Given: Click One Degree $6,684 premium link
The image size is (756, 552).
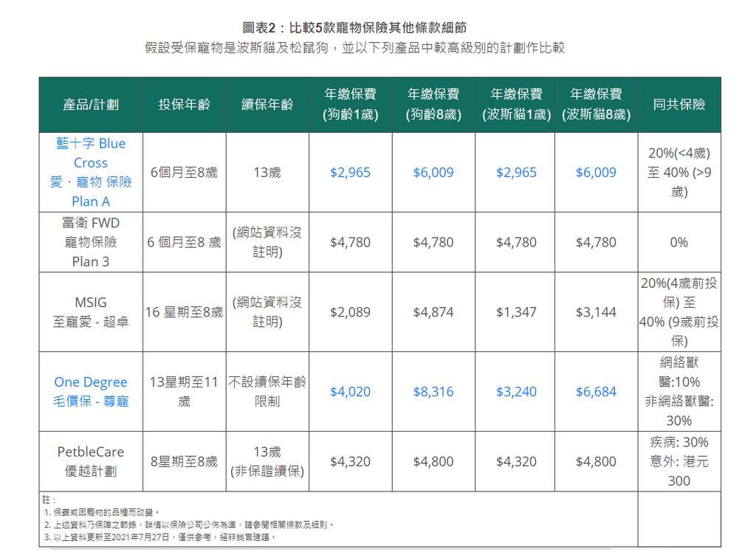Looking at the screenshot, I should point(596,391).
